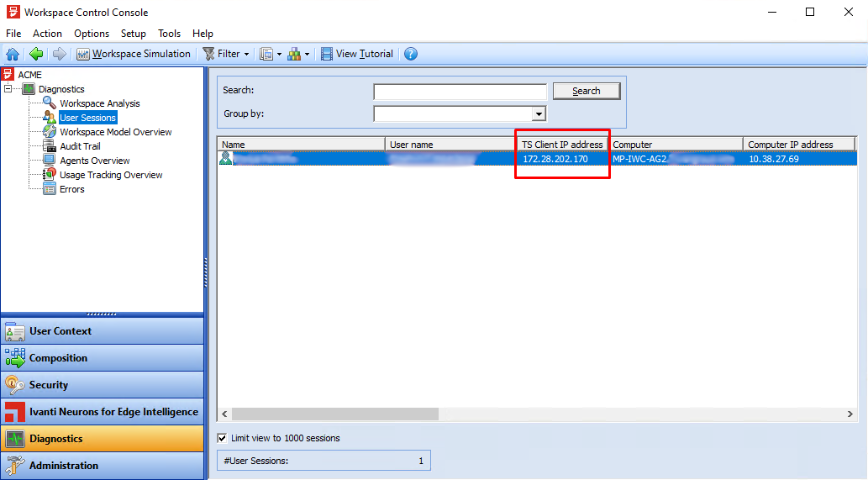Open Usage Tracking Overview node

click(x=111, y=175)
